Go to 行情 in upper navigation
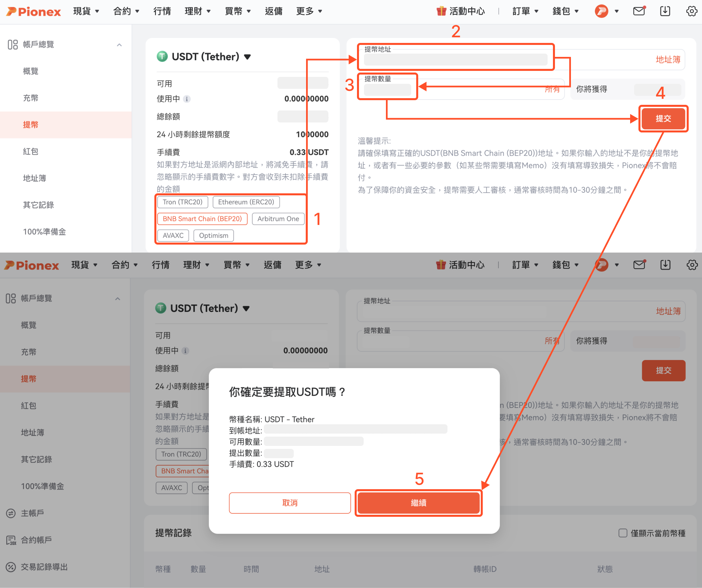This screenshot has width=702, height=588. (x=162, y=11)
